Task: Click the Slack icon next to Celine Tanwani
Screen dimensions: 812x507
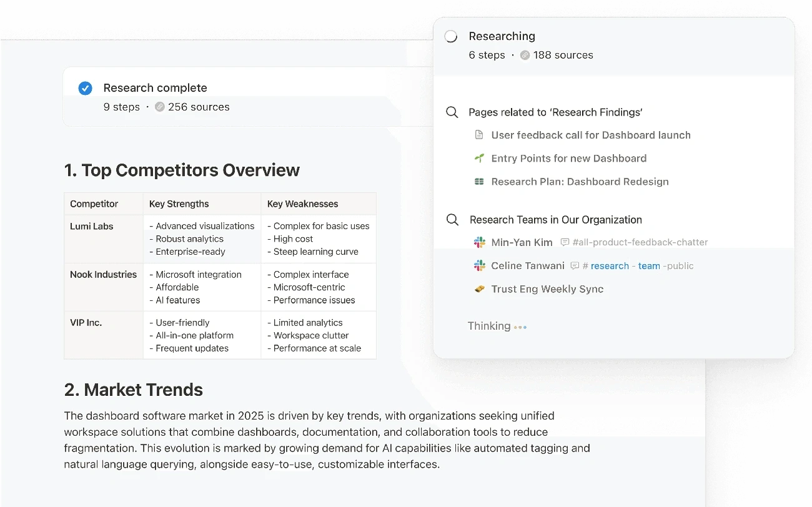Action: (x=479, y=265)
